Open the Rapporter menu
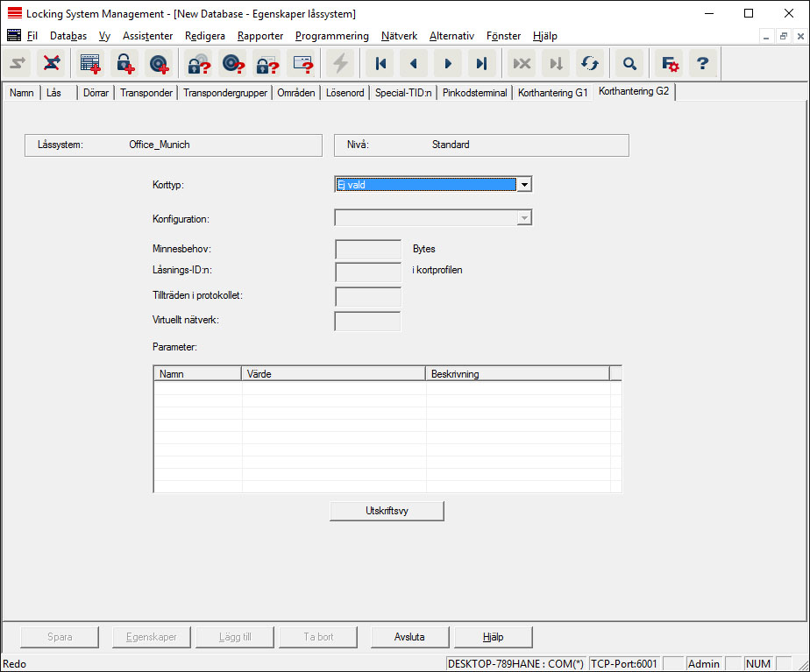The width and height of the screenshot is (810, 672). 260,36
